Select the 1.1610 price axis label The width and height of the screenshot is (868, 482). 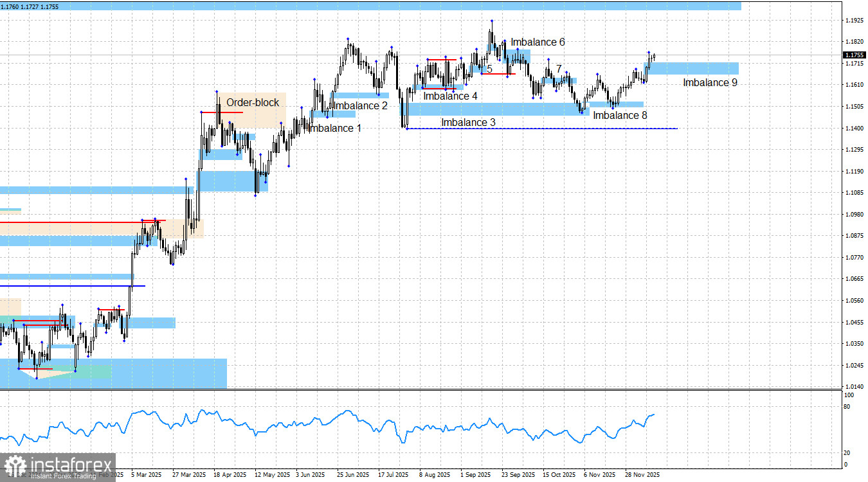pos(854,85)
